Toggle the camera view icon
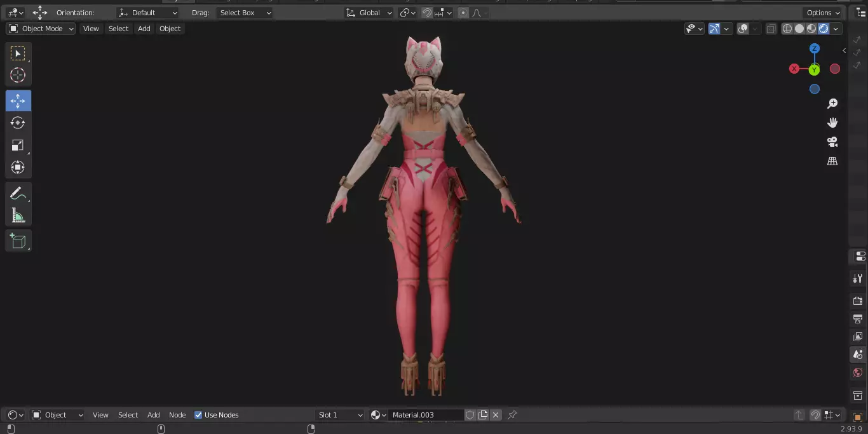This screenshot has width=868, height=434. (832, 142)
